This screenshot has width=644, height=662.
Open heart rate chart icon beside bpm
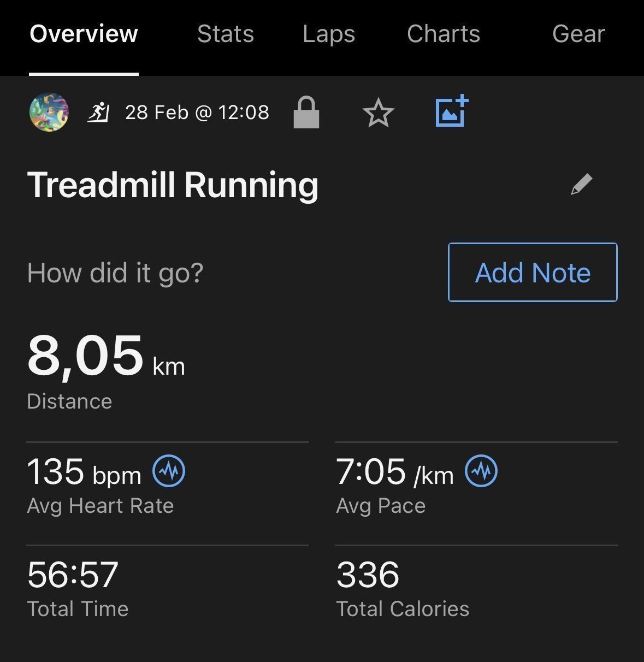coord(169,471)
